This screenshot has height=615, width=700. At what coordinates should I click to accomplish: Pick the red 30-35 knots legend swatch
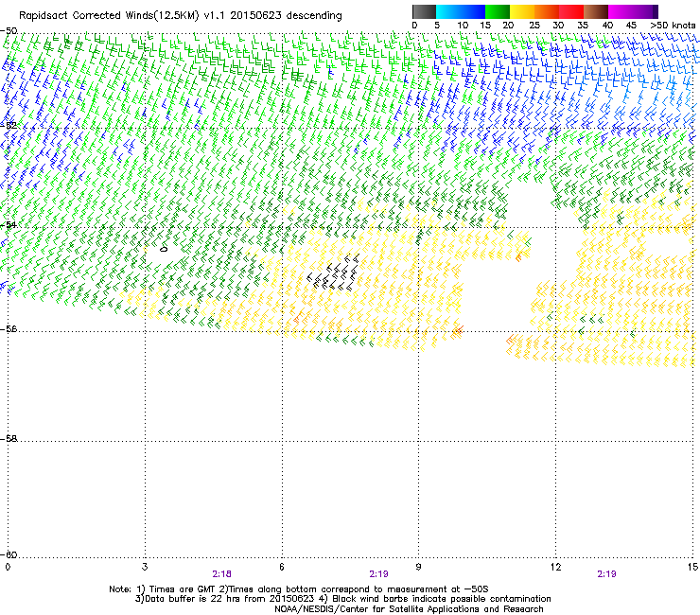click(x=571, y=11)
